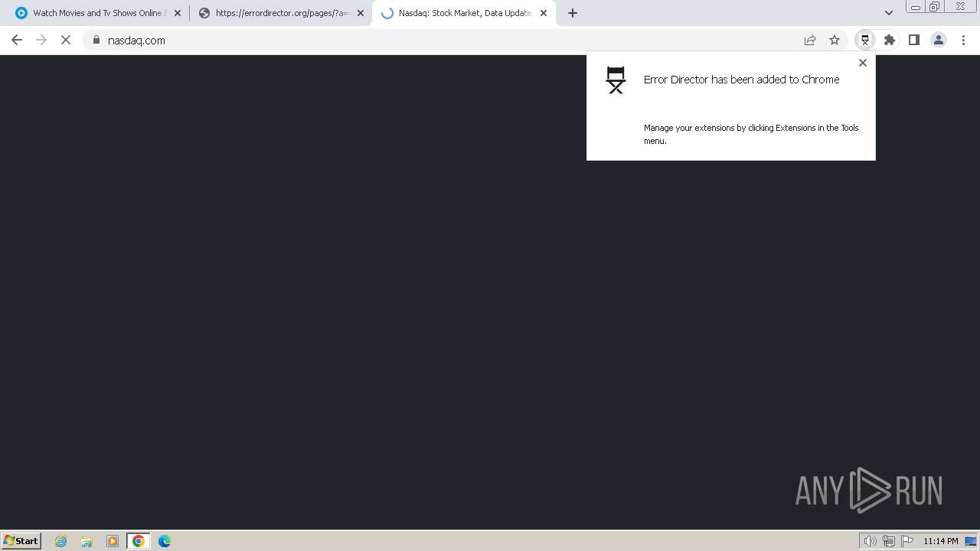Restore down the Chrome window
Viewport: 980px width, 551px height.
(x=935, y=7)
